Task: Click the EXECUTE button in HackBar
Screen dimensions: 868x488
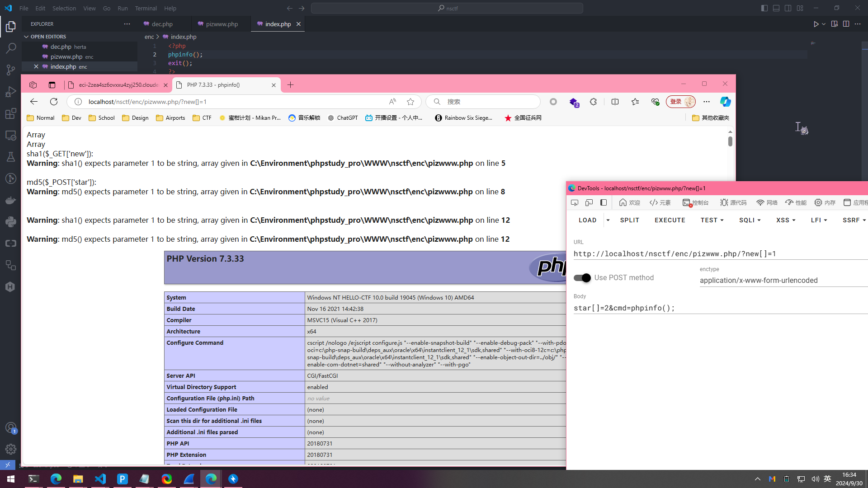Action: click(670, 220)
